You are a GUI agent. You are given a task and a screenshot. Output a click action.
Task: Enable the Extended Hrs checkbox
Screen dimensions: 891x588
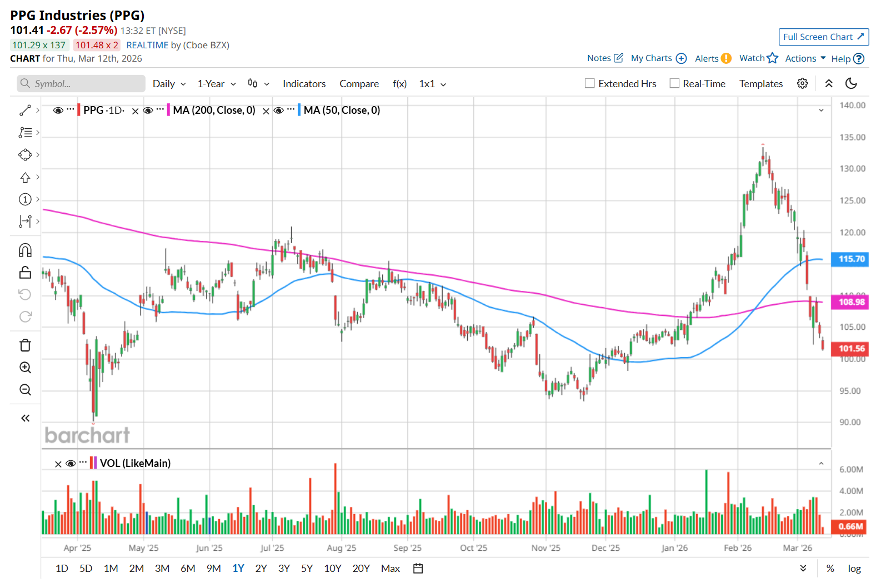tap(590, 83)
